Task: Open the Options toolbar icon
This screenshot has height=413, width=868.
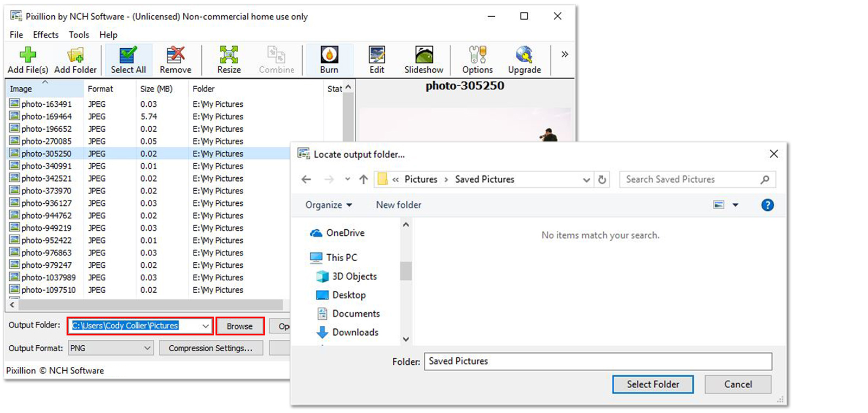Action: [x=477, y=60]
